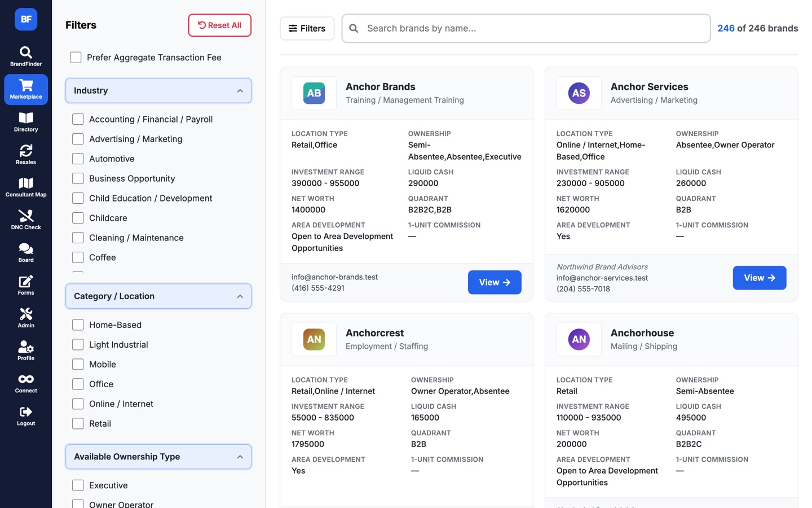Click the Anchor Brands AB logo
The width and height of the screenshot is (812, 508).
click(x=314, y=93)
